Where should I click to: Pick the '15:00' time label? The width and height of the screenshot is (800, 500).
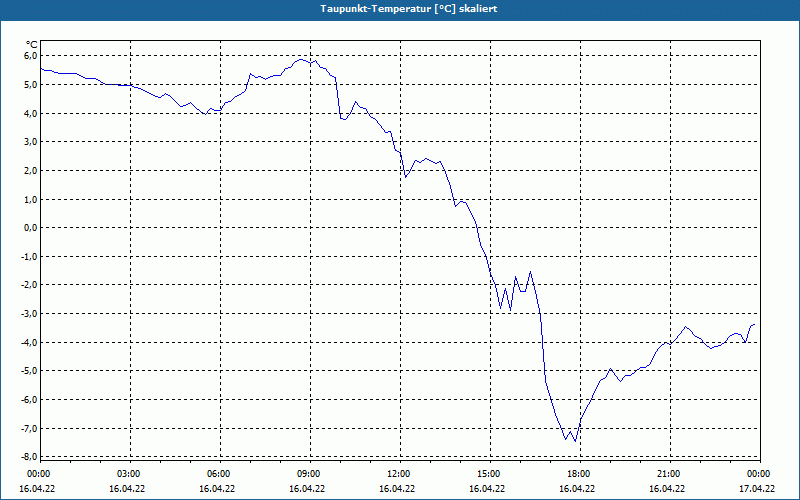487,474
